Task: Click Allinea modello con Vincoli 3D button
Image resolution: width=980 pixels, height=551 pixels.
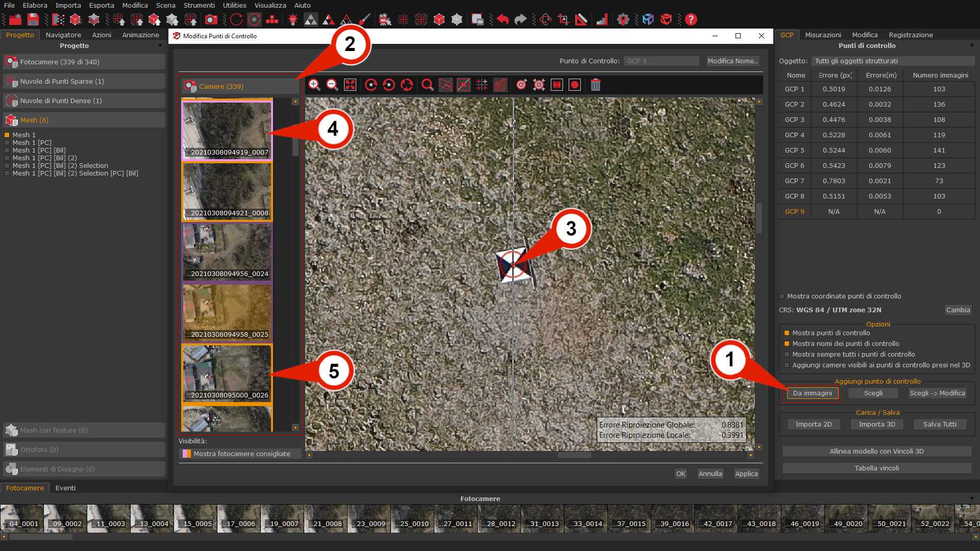Action: click(x=876, y=451)
